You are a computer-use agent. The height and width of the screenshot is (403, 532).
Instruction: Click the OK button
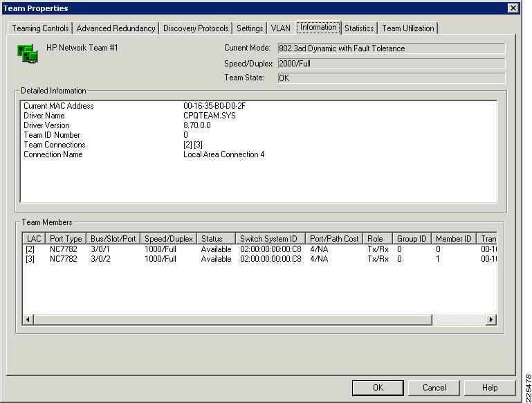pyautogui.click(x=378, y=388)
